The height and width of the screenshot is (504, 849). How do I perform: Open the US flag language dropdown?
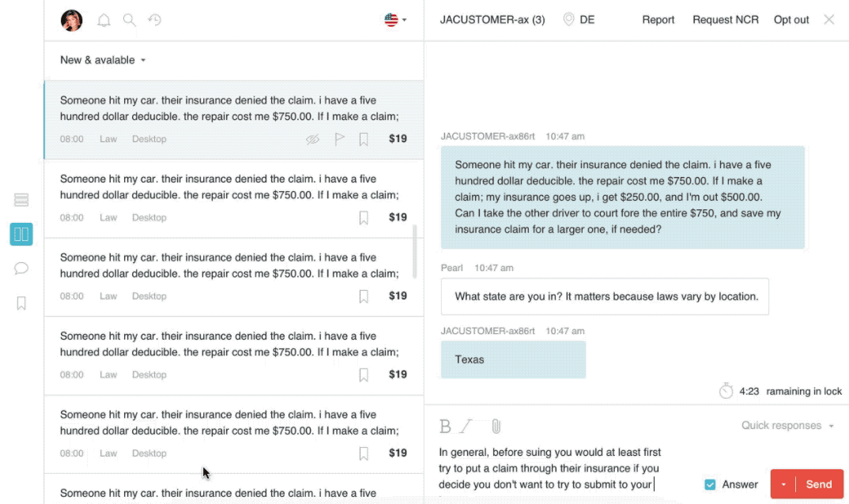pos(395,21)
